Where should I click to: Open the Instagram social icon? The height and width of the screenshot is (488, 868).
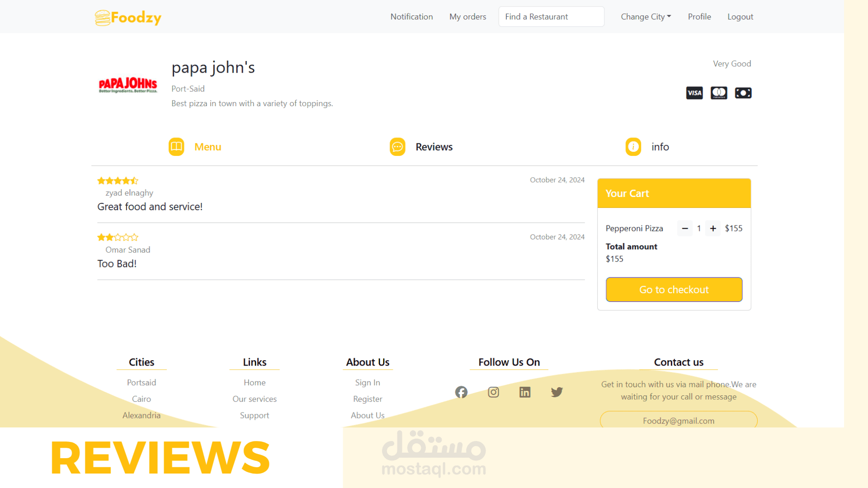click(493, 392)
